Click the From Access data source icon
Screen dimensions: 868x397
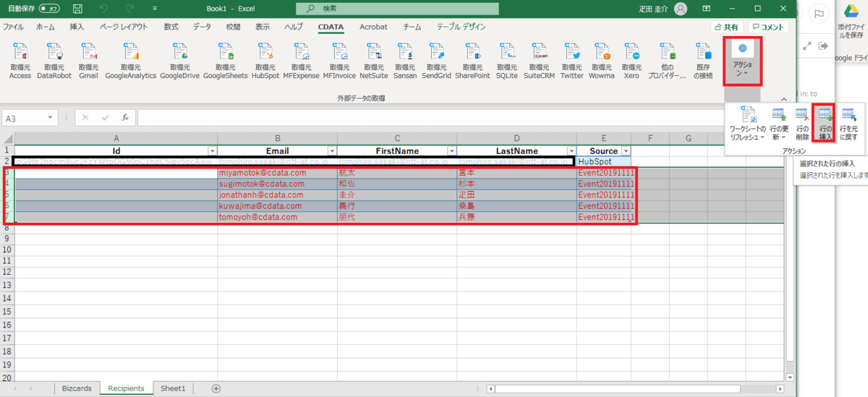click(x=20, y=61)
